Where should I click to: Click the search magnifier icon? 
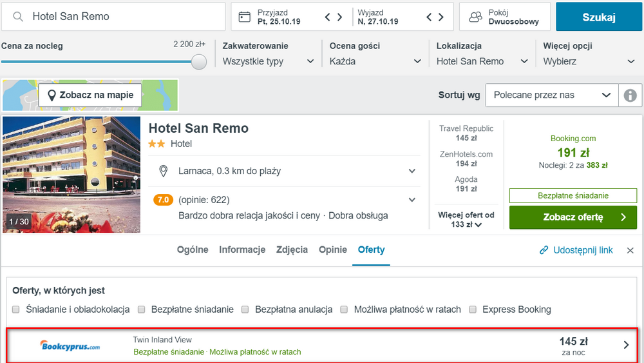tap(18, 17)
